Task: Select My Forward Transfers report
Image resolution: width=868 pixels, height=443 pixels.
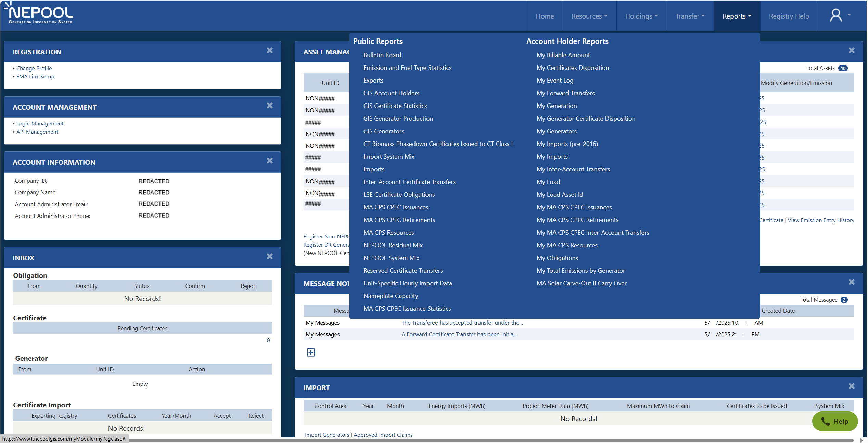Action: pos(565,93)
